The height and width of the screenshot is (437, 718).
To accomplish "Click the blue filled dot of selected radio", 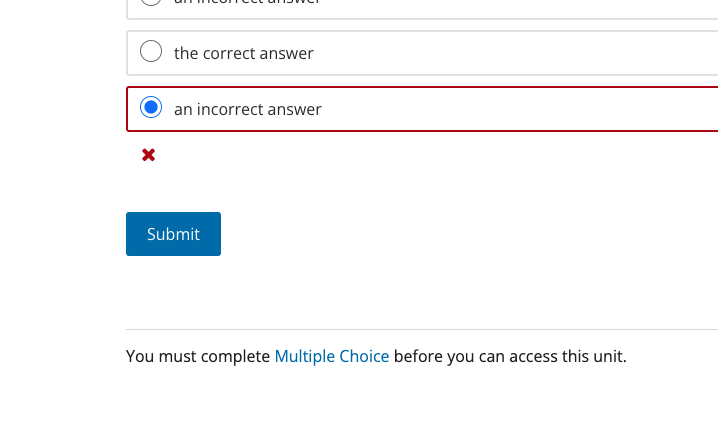I will (151, 107).
